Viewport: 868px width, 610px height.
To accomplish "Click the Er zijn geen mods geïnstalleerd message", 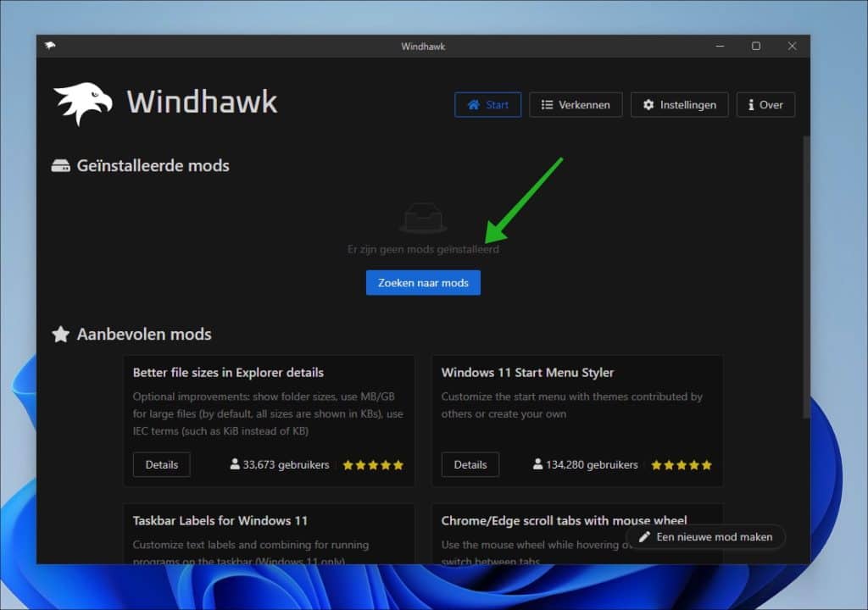I will 423,249.
